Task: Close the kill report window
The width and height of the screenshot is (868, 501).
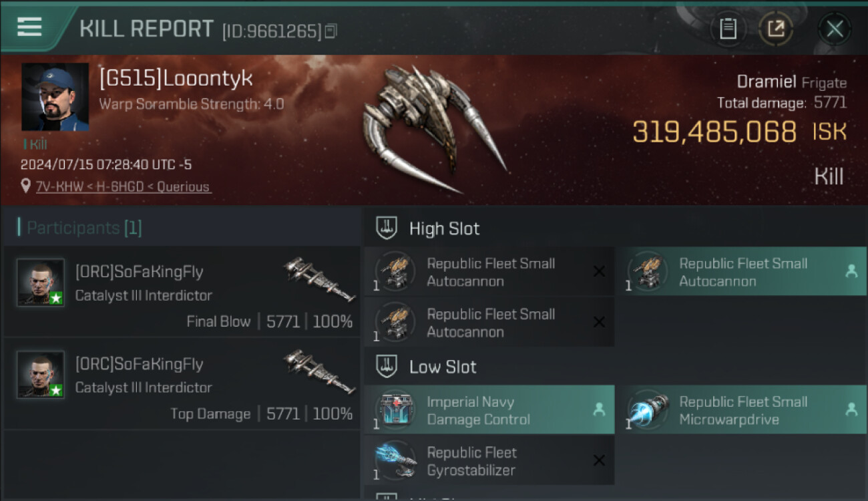Action: click(835, 29)
